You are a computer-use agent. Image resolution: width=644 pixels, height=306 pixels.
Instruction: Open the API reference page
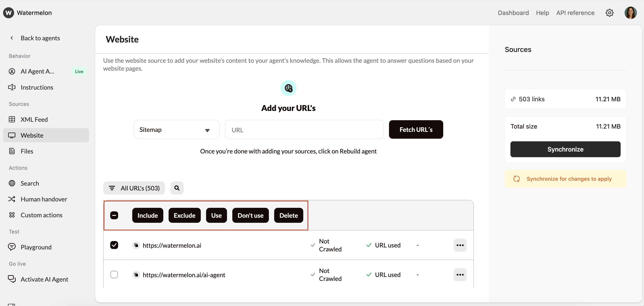click(575, 13)
